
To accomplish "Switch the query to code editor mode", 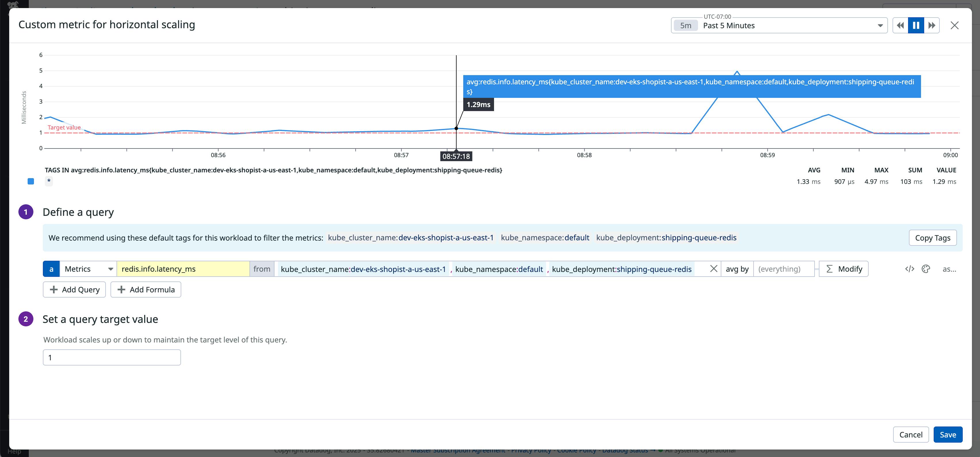I will [x=910, y=269].
